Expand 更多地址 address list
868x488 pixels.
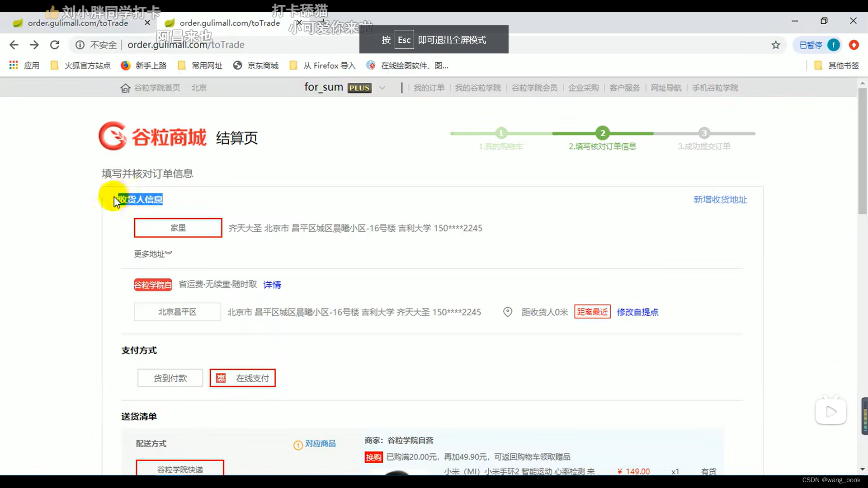tap(153, 254)
